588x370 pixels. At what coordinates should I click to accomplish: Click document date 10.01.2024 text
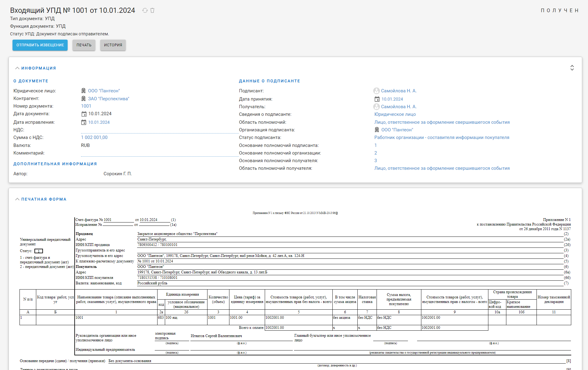click(x=100, y=114)
